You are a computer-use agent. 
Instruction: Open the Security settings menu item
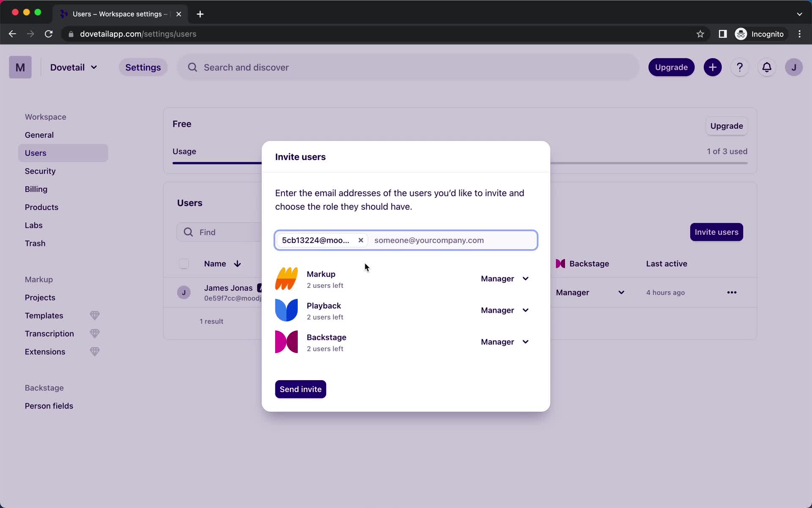pyautogui.click(x=40, y=170)
